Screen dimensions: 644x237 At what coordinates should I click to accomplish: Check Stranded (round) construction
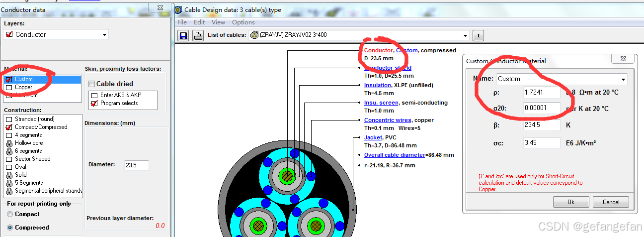pos(9,119)
